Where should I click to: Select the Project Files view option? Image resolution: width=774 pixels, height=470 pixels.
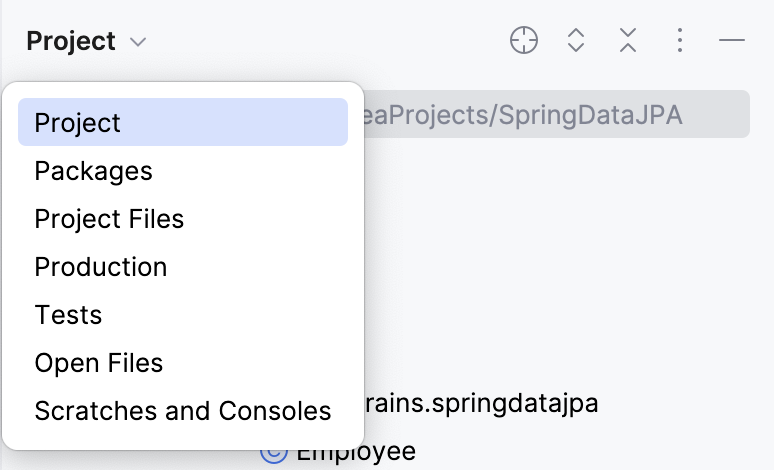(109, 219)
